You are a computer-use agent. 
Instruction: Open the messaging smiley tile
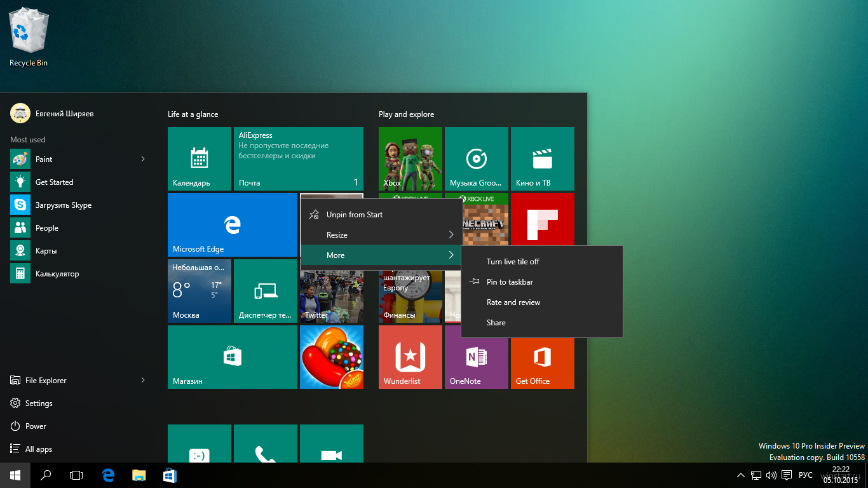200,444
